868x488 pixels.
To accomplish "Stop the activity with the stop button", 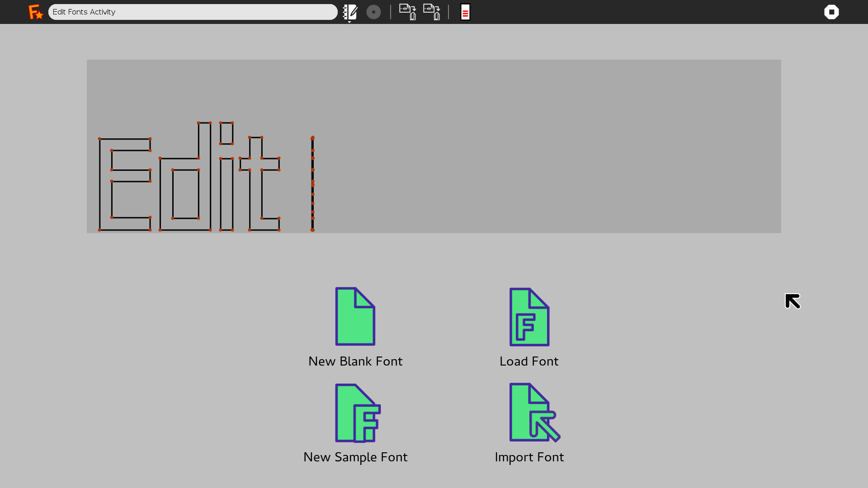I will [x=831, y=12].
